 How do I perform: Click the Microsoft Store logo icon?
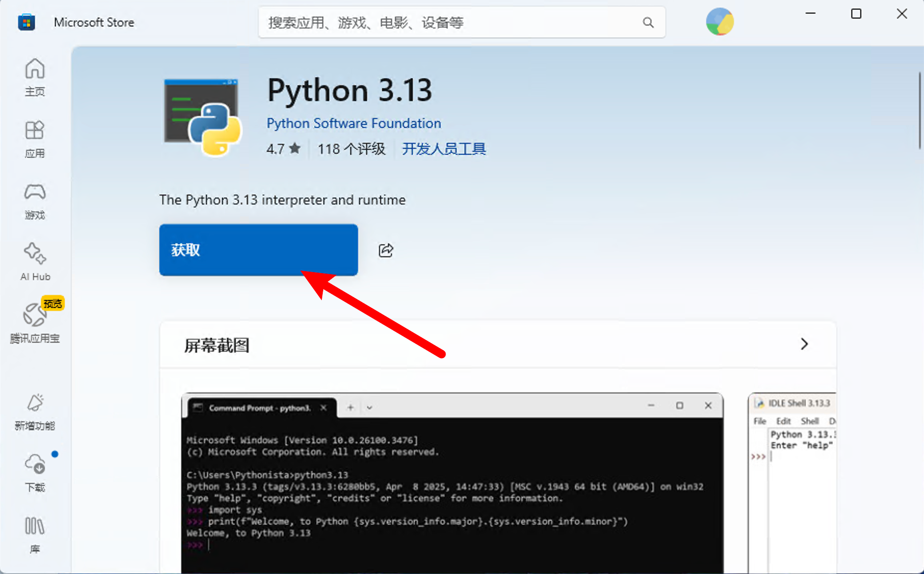(26, 22)
